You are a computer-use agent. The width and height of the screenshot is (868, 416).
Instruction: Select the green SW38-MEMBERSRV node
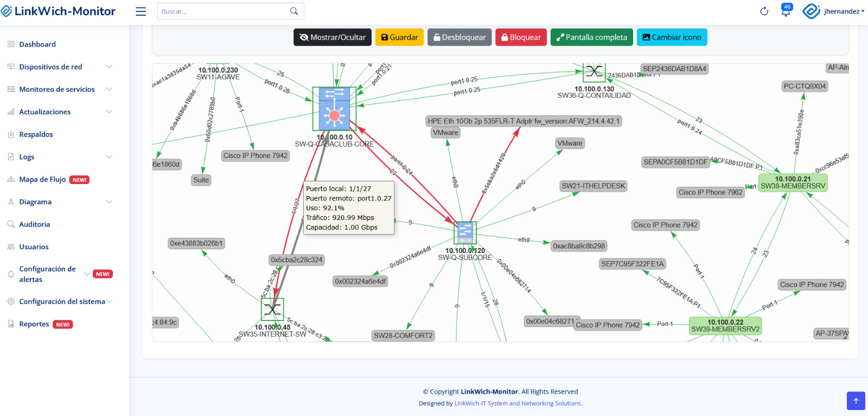[x=793, y=182]
